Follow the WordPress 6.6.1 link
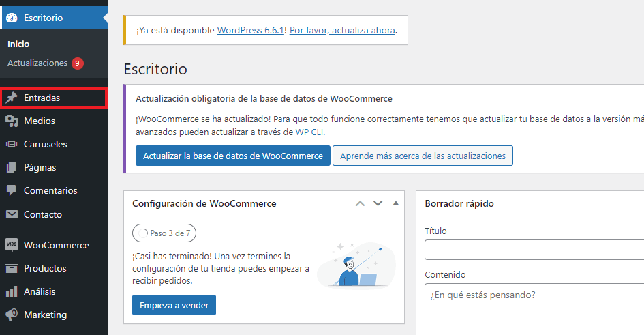Image resolution: width=644 pixels, height=335 pixels. tap(251, 31)
